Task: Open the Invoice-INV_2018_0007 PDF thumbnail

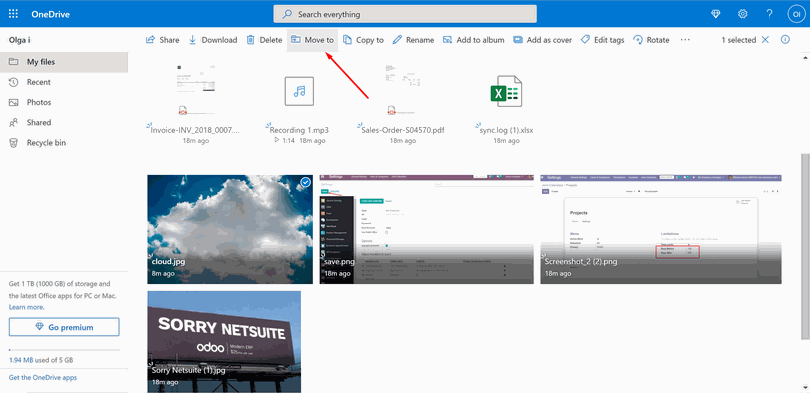Action: (x=196, y=90)
